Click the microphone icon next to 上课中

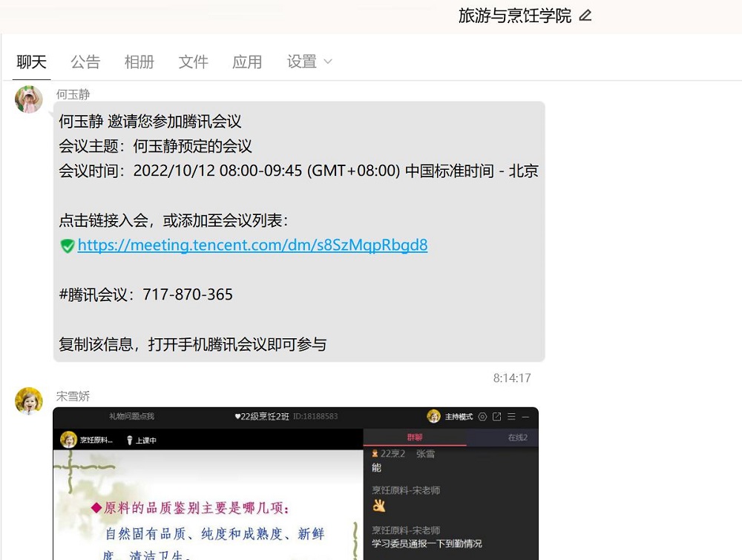[128, 440]
